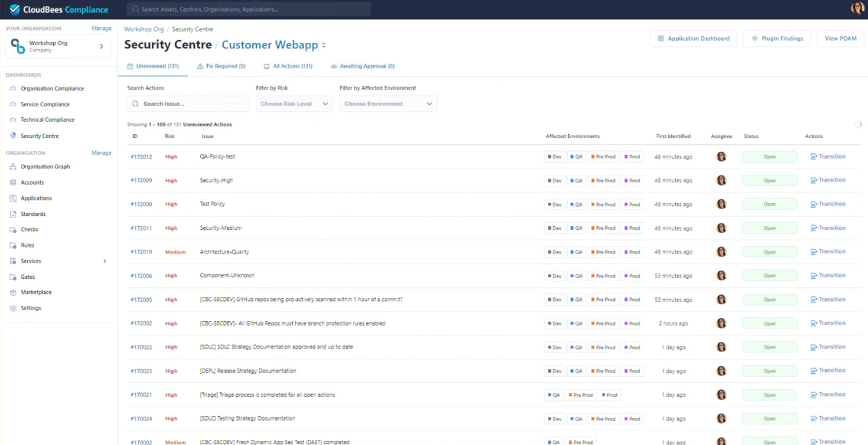Click the Search Issue input field
This screenshot has height=445, width=868.
coord(188,104)
